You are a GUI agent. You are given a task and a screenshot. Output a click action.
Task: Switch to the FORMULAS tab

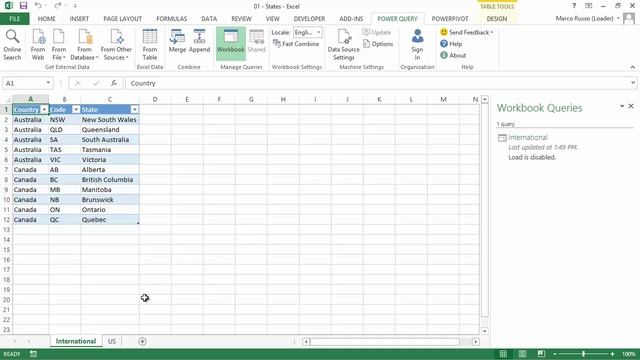(x=171, y=19)
